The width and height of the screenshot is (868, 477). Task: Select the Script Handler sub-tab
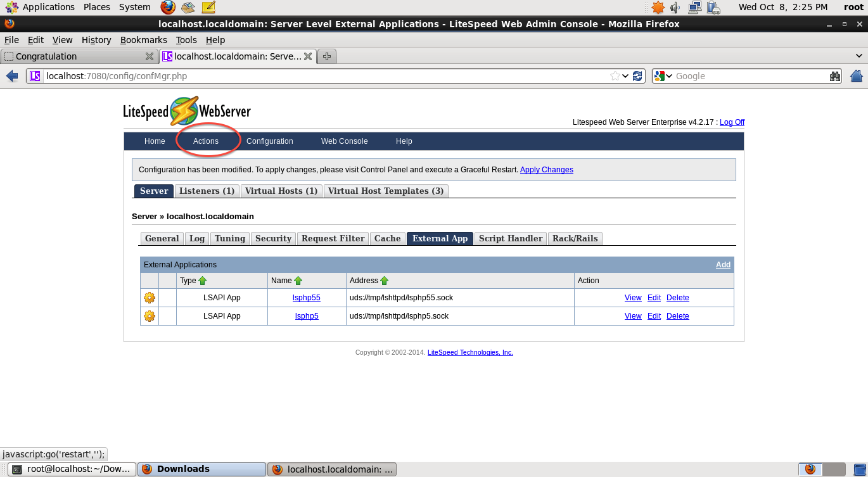tap(511, 238)
